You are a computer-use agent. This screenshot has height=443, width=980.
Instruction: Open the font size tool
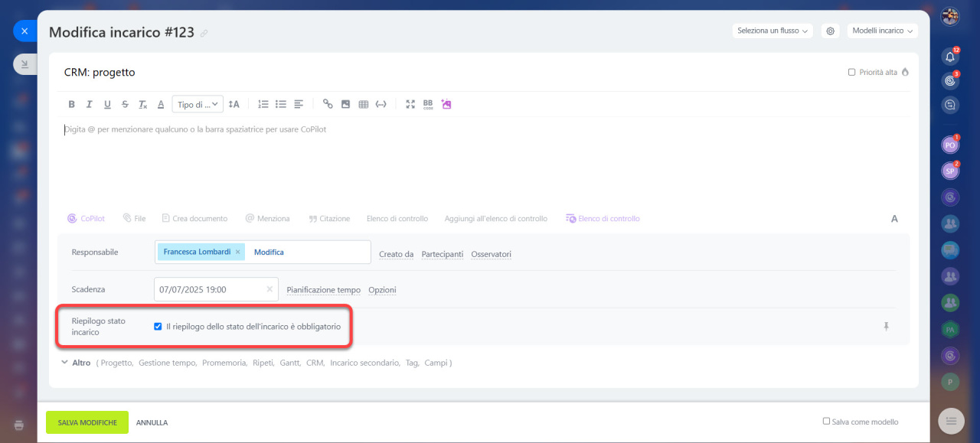tap(234, 104)
